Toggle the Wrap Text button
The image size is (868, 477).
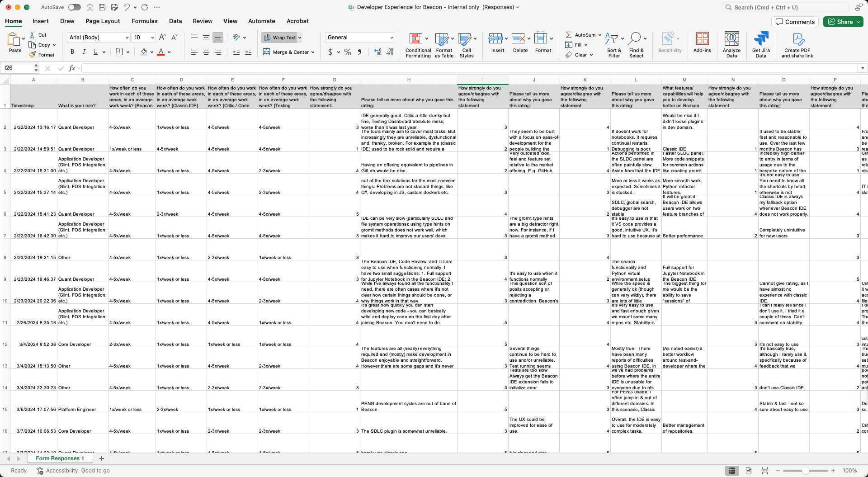tap(281, 38)
